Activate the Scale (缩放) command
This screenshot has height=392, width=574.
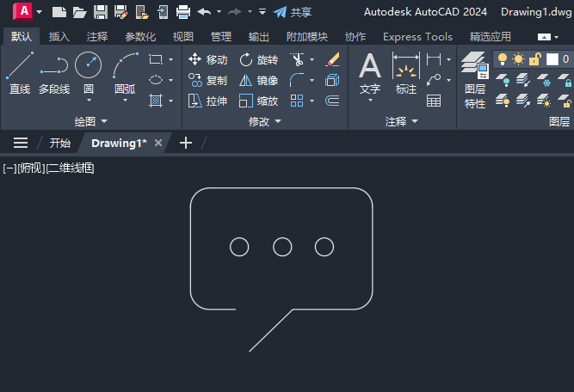click(x=258, y=101)
